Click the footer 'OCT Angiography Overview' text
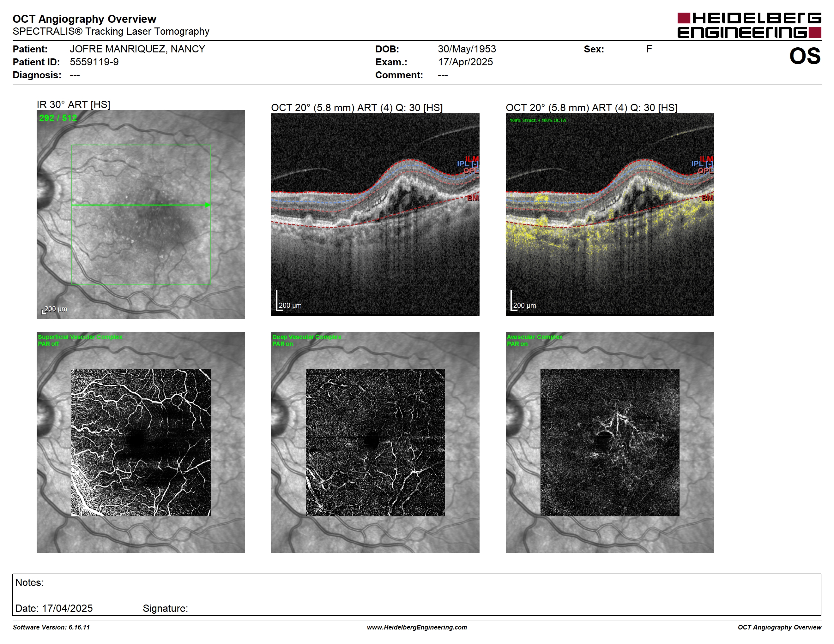 pyautogui.click(x=779, y=627)
